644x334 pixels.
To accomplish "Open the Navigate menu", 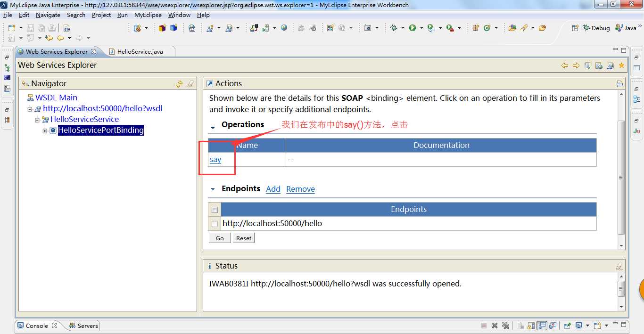I will [48, 15].
